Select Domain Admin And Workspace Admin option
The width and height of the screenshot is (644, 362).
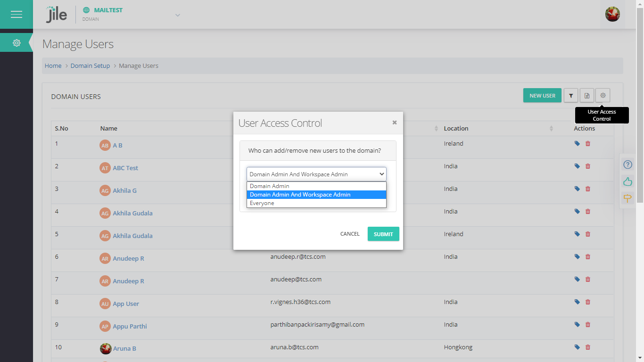pyautogui.click(x=300, y=195)
